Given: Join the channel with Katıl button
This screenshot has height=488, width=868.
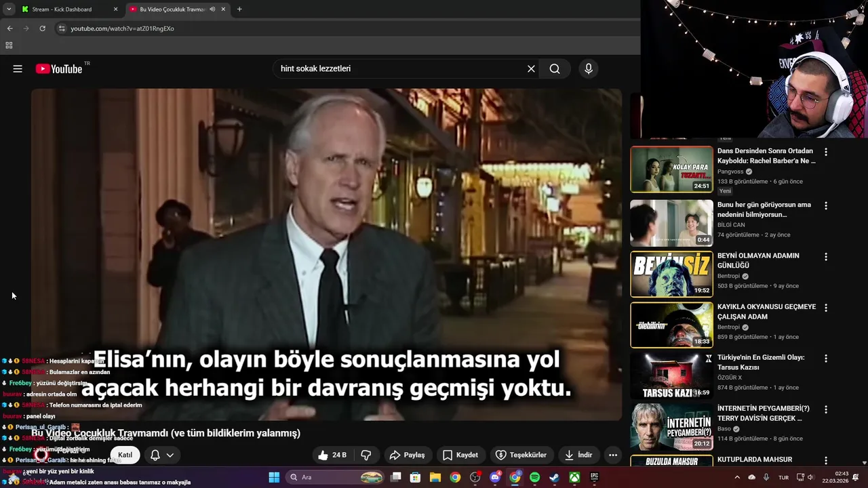Looking at the screenshot, I should point(125,455).
